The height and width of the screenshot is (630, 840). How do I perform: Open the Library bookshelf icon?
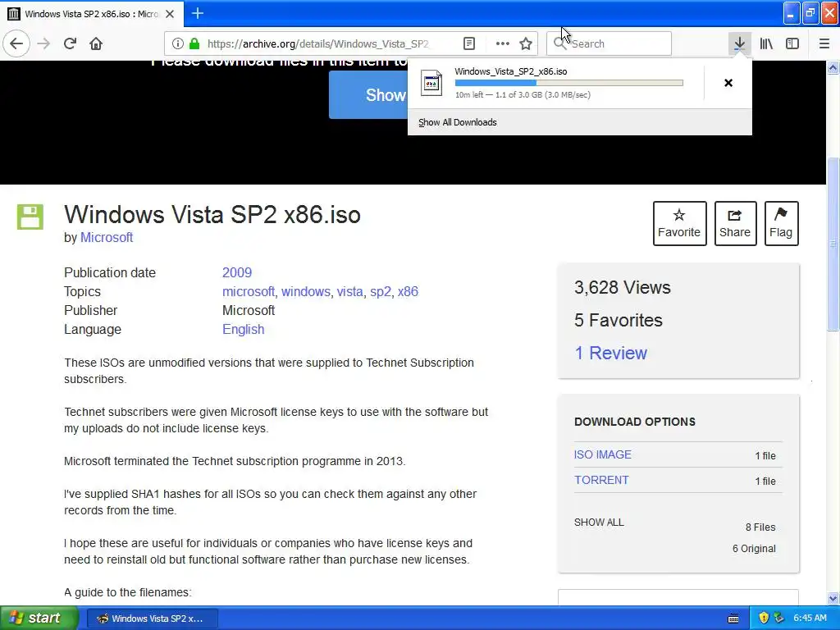tap(766, 43)
